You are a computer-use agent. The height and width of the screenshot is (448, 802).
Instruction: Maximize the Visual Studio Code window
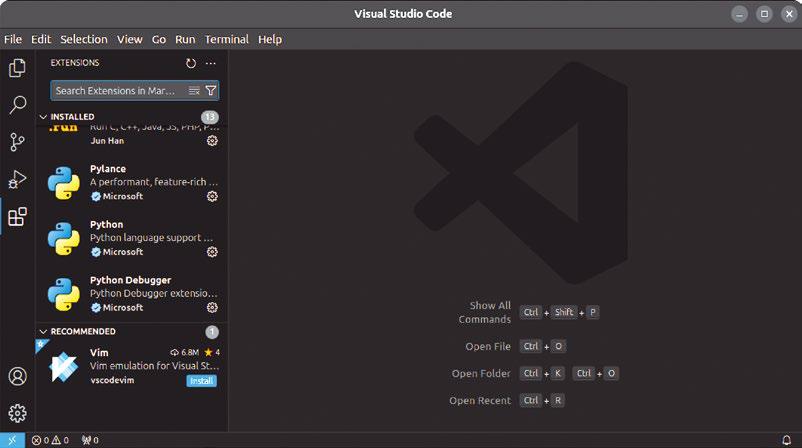764,14
